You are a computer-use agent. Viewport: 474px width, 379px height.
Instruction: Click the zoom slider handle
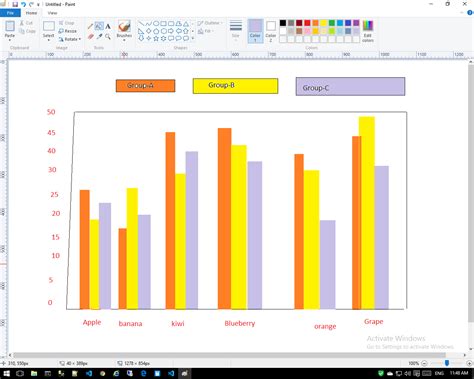[x=447, y=363]
